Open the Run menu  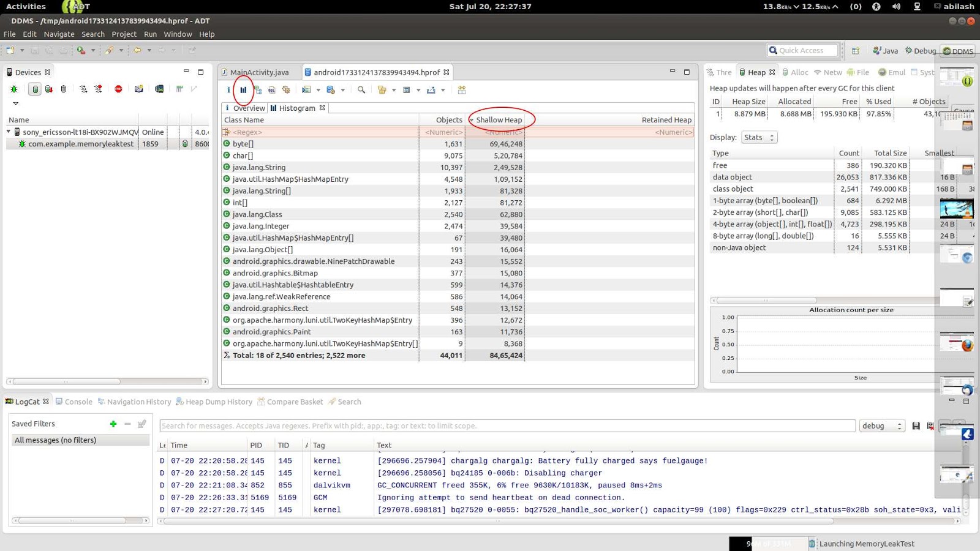click(150, 34)
